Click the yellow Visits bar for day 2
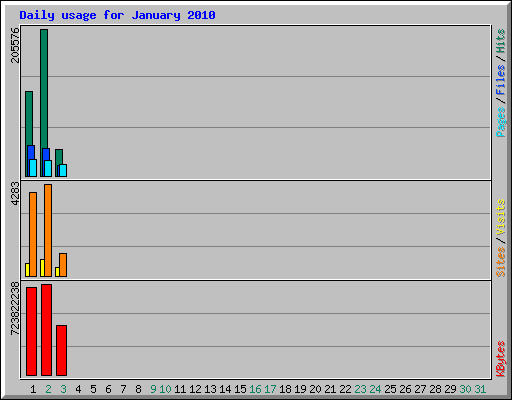Image resolution: width=512 pixels, height=400 pixels. pos(42,268)
